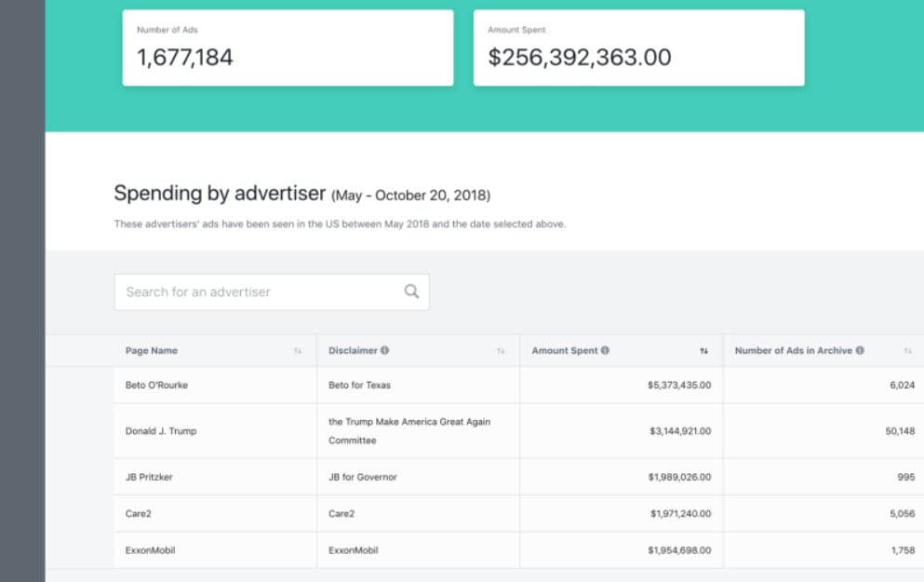Click the Number of Ads total 1,677,184
Screen dimensions: 924x582
[x=185, y=58]
